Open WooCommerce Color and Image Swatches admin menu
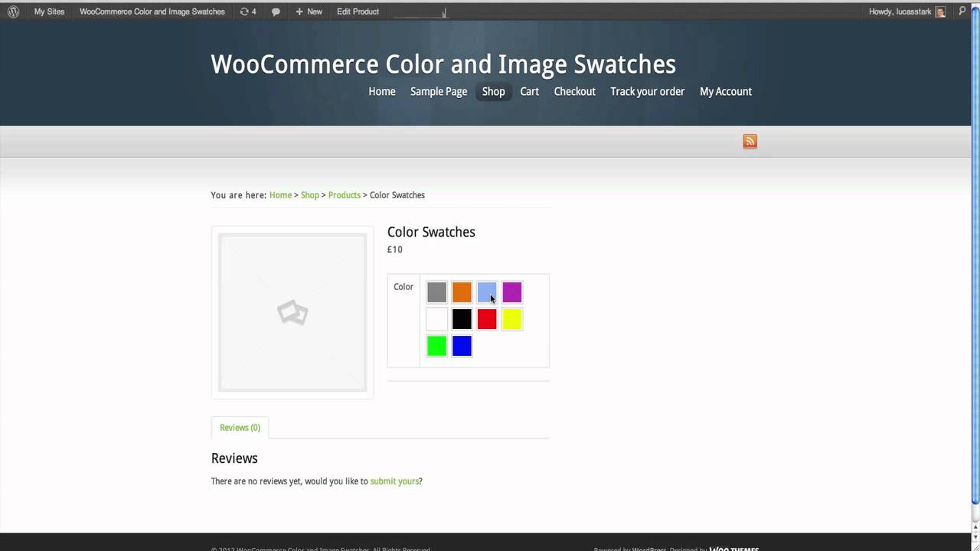The height and width of the screenshot is (551, 980). tap(152, 11)
